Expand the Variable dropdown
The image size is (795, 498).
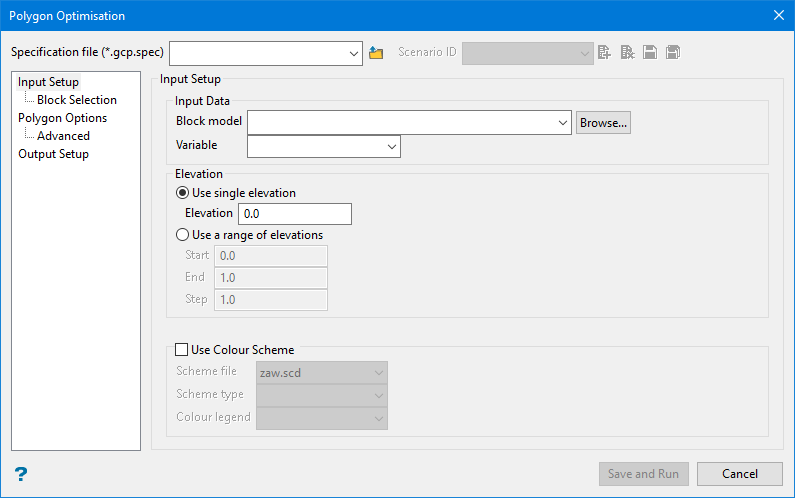point(391,147)
